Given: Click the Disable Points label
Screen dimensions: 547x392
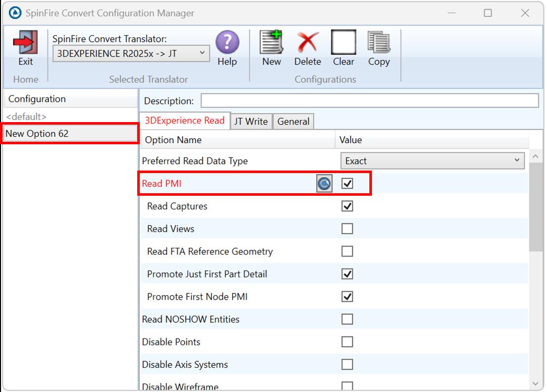Looking at the screenshot, I should click(171, 342).
